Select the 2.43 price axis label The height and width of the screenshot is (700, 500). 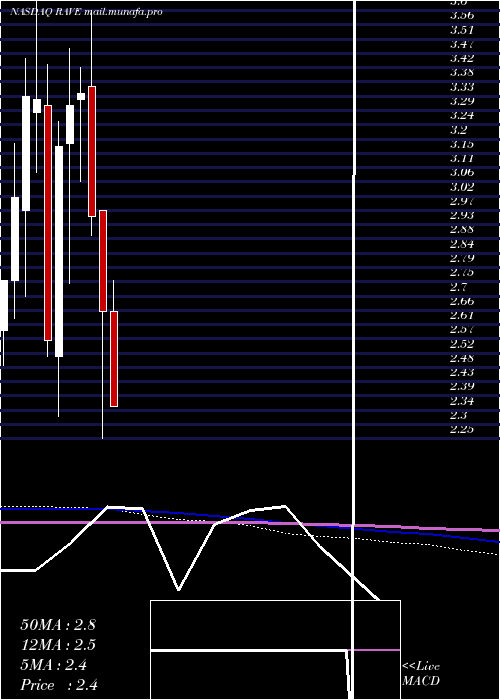(462, 372)
